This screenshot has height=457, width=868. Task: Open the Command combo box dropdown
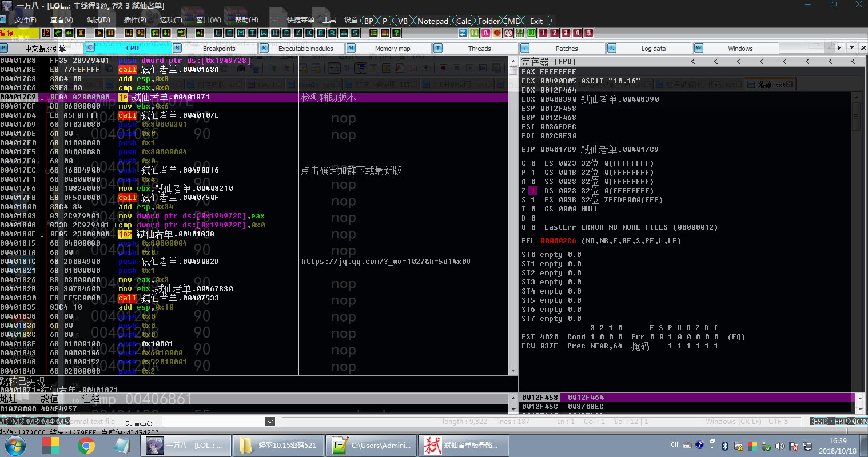pos(270,422)
